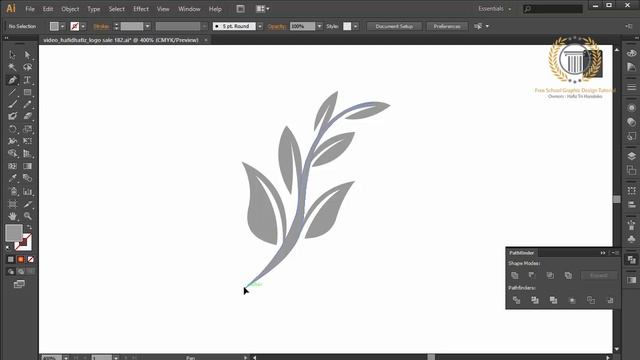Open the Align panel icon
The height and width of the screenshot is (360, 640).
(x=631, y=204)
